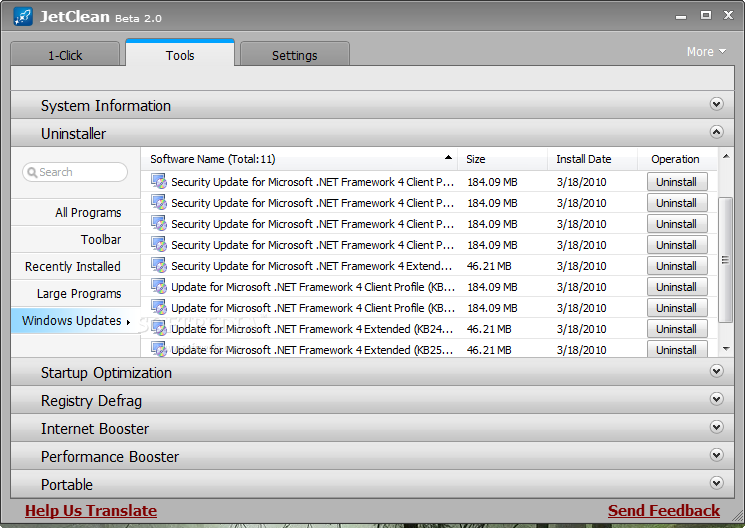Click icon of .NET Framework 4 Extended KB25 row
The height and width of the screenshot is (528, 745).
159,349
